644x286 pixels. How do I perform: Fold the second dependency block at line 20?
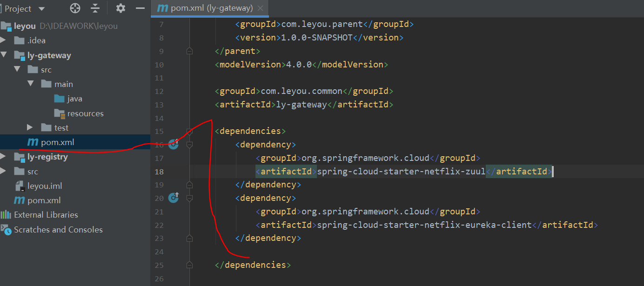[189, 198]
